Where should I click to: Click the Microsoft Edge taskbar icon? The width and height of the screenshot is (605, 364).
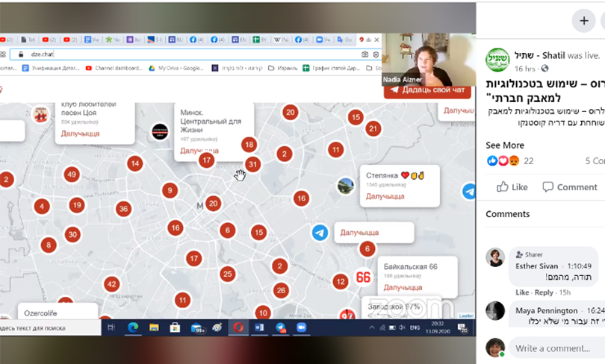(x=134, y=327)
